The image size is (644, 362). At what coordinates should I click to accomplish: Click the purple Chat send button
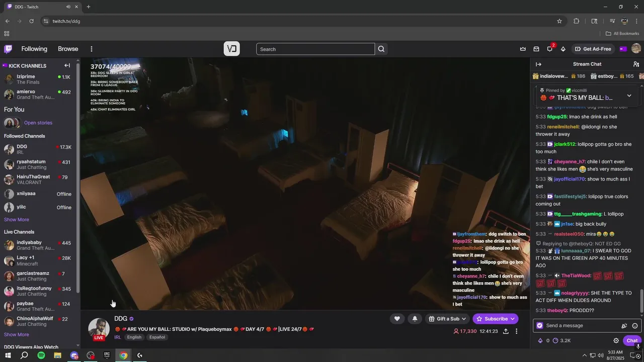point(632,340)
